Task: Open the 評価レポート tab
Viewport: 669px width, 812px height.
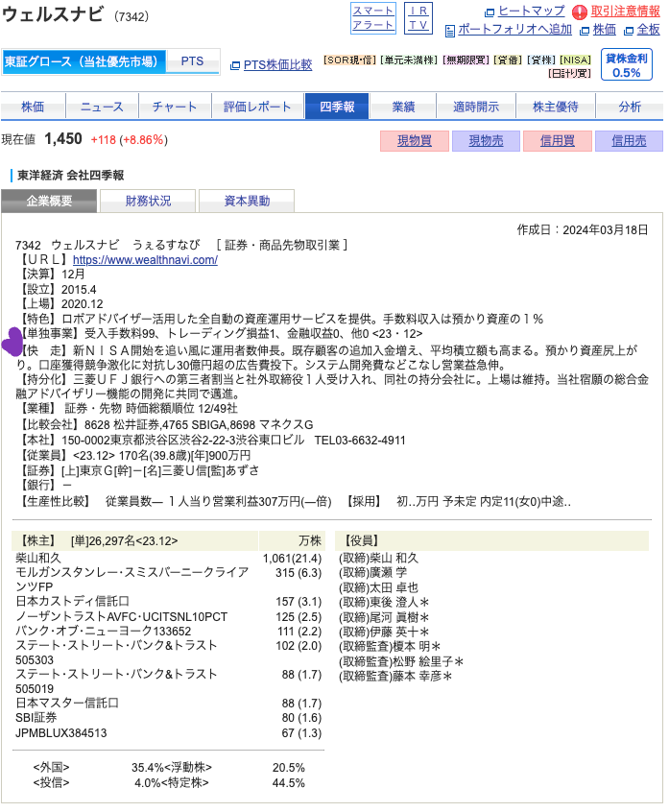Action: (257, 107)
